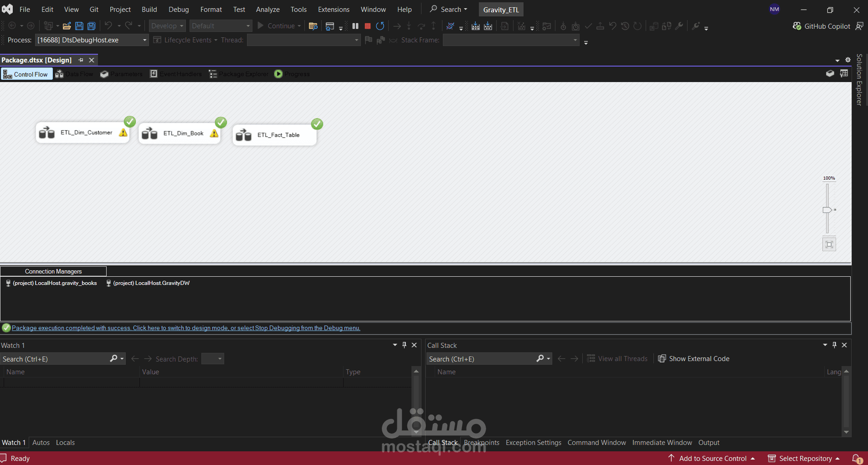Viewport: 868px width, 465px height.
Task: Click Select Repository in the status bar
Action: pyautogui.click(x=805, y=458)
